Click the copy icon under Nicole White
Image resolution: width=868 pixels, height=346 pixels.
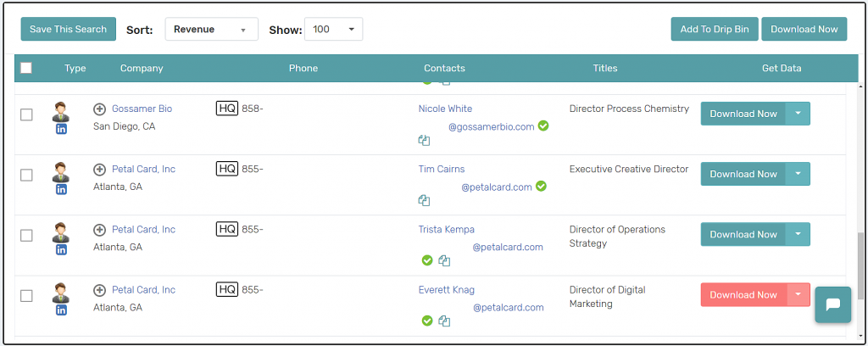(424, 141)
